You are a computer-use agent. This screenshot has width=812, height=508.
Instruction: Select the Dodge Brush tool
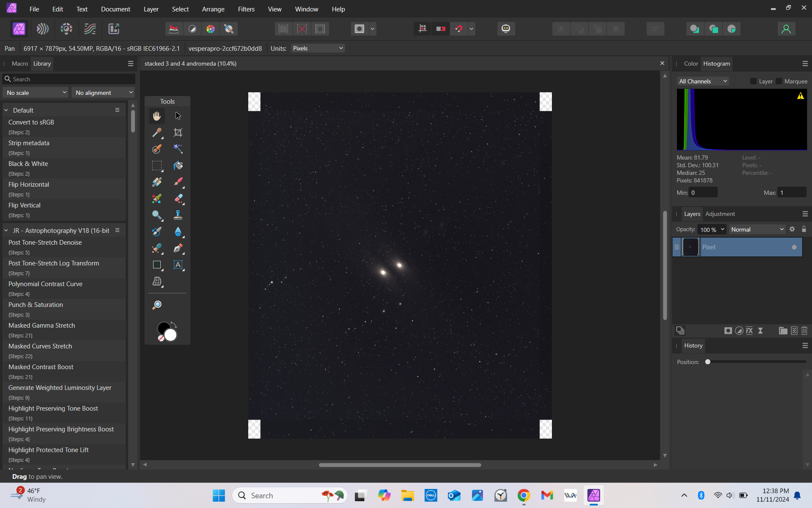(157, 215)
